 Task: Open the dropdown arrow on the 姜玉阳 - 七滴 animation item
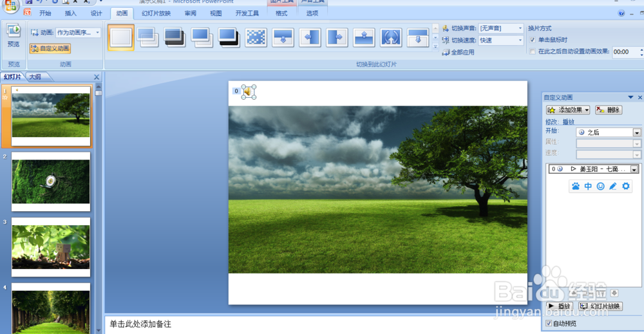[634, 169]
